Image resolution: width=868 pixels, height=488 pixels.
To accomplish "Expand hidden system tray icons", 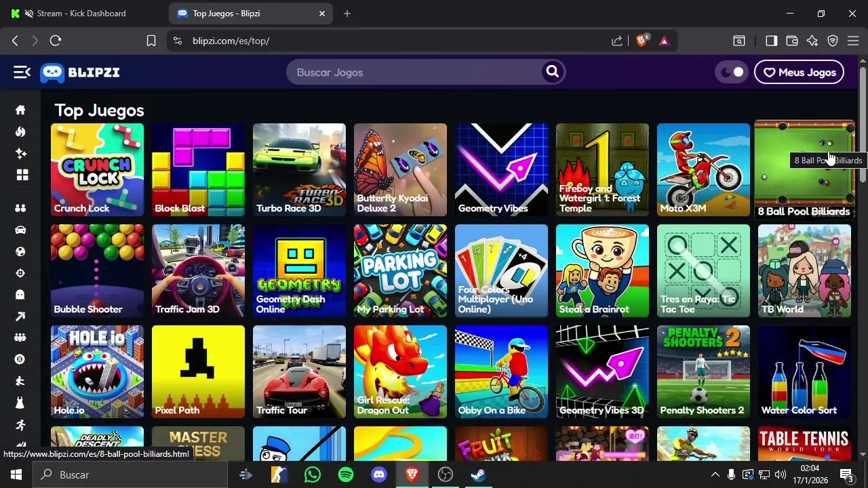I will pyautogui.click(x=715, y=474).
